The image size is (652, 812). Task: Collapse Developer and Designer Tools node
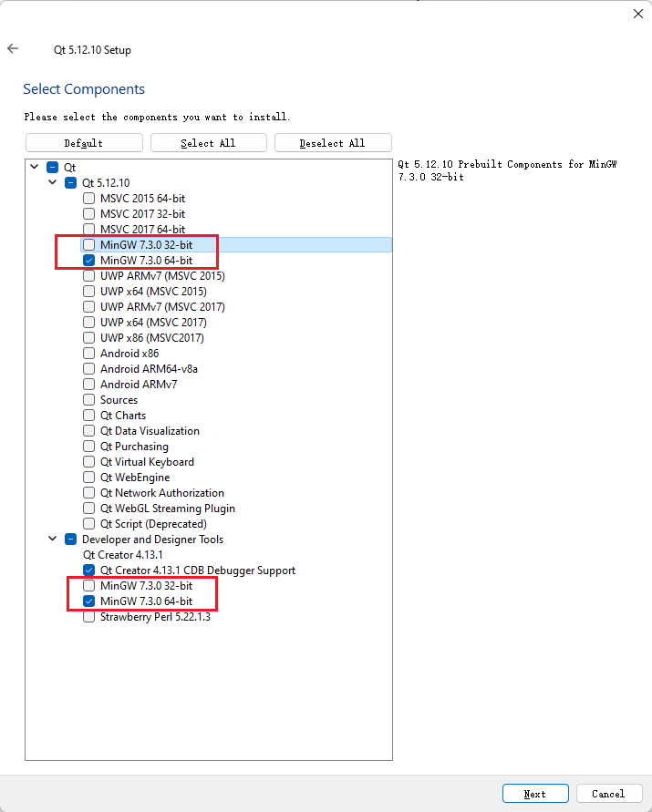(x=53, y=540)
